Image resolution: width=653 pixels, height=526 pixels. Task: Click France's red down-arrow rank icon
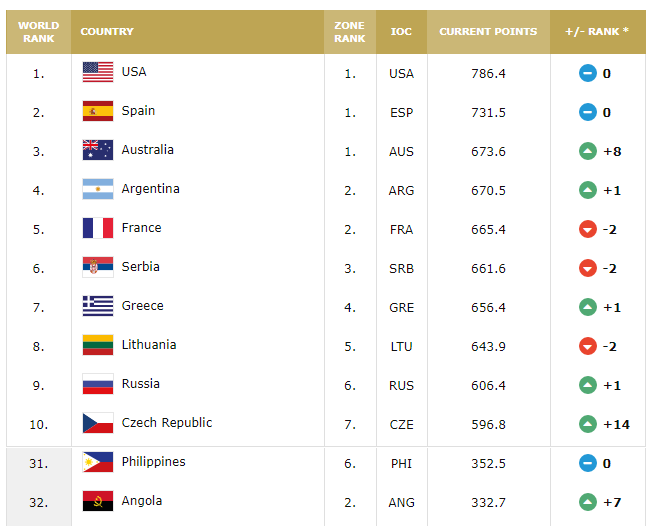click(588, 229)
